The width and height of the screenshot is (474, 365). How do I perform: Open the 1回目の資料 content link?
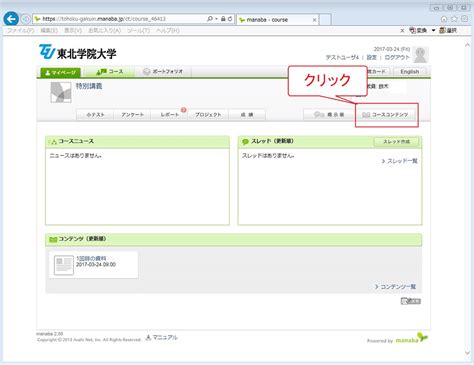[91, 258]
